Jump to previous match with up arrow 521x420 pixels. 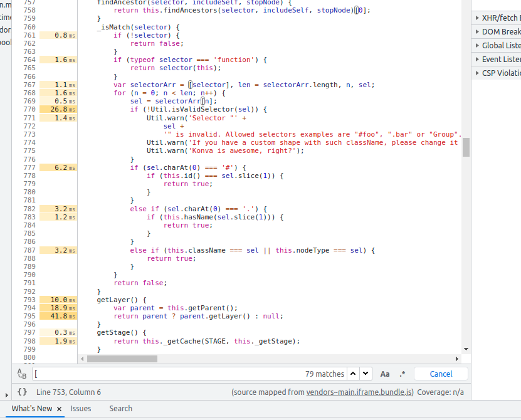pyautogui.click(x=354, y=373)
